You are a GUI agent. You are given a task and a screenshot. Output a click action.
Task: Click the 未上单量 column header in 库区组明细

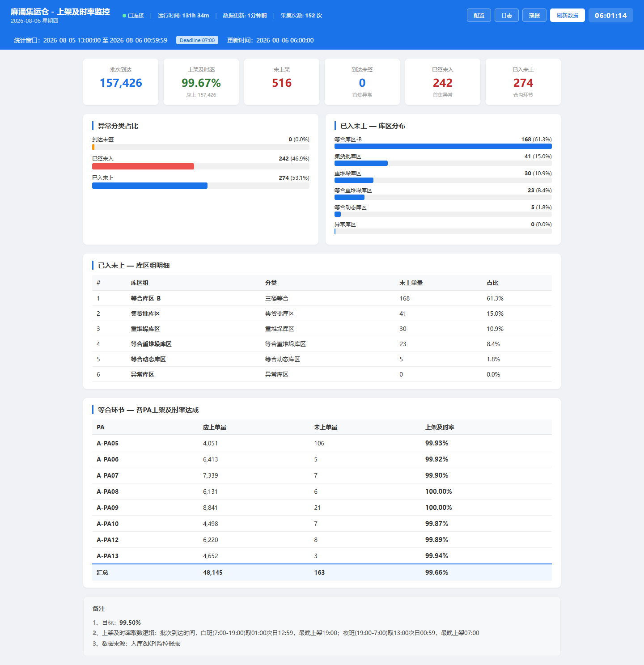coord(411,283)
